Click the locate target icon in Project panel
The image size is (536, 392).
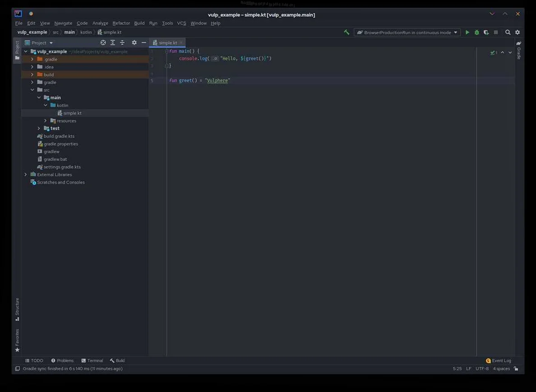(x=103, y=43)
